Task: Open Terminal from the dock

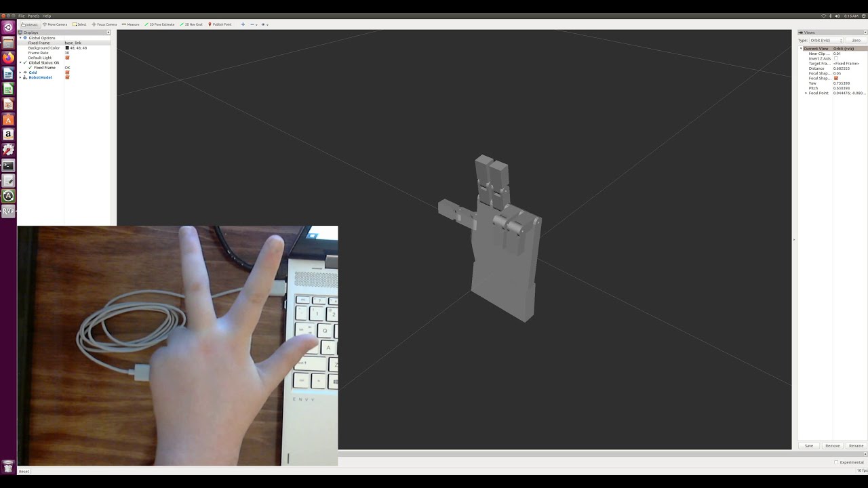Action: (x=8, y=165)
